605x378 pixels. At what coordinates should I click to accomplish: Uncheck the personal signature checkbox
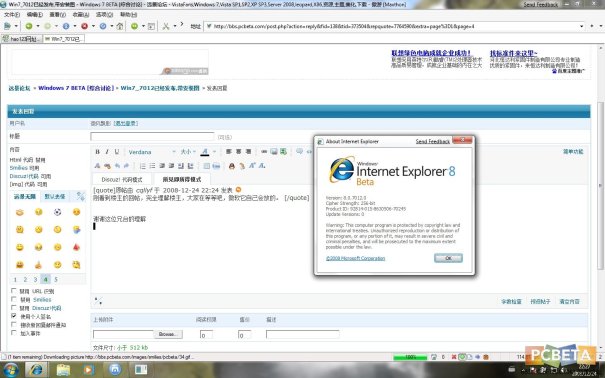coord(14,316)
